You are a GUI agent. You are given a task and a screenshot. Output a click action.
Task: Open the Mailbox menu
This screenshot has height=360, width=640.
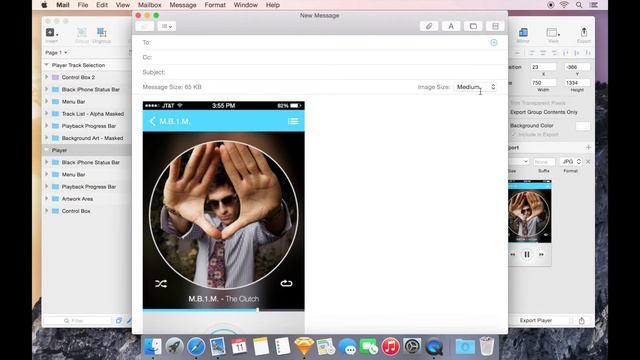pyautogui.click(x=149, y=5)
